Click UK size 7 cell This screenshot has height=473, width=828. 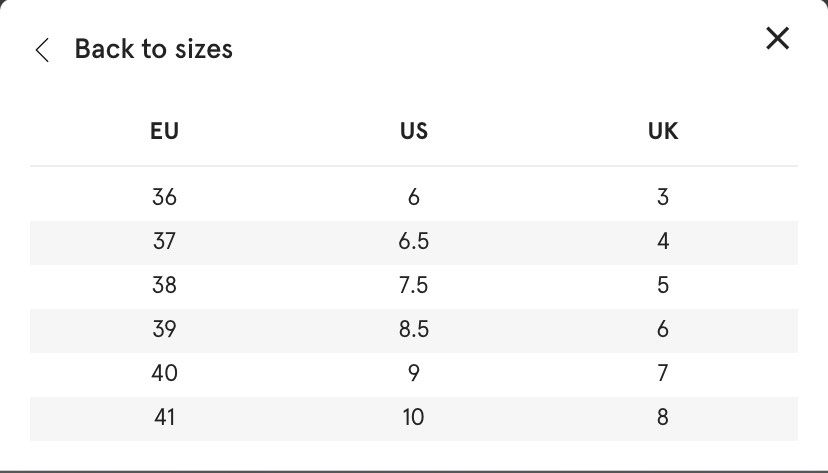(x=663, y=373)
